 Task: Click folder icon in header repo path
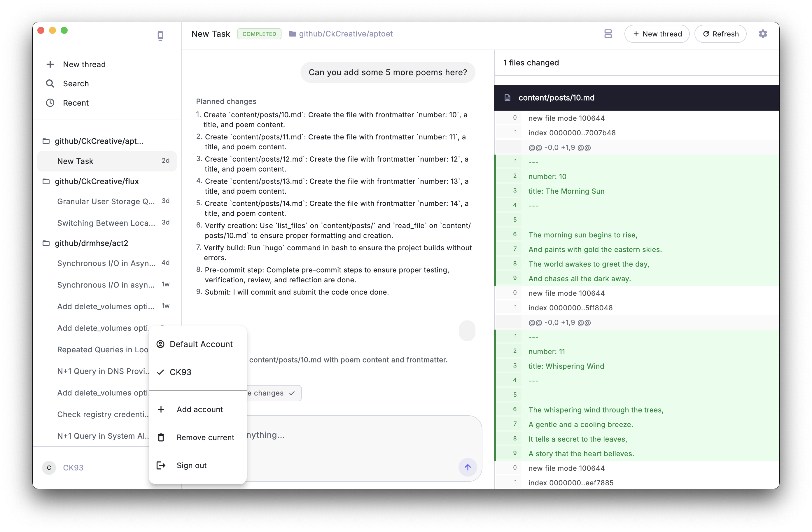tap(292, 34)
